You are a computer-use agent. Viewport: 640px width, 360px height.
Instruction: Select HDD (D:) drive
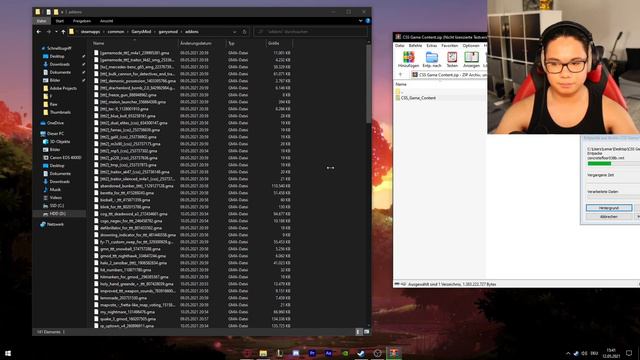[57, 213]
